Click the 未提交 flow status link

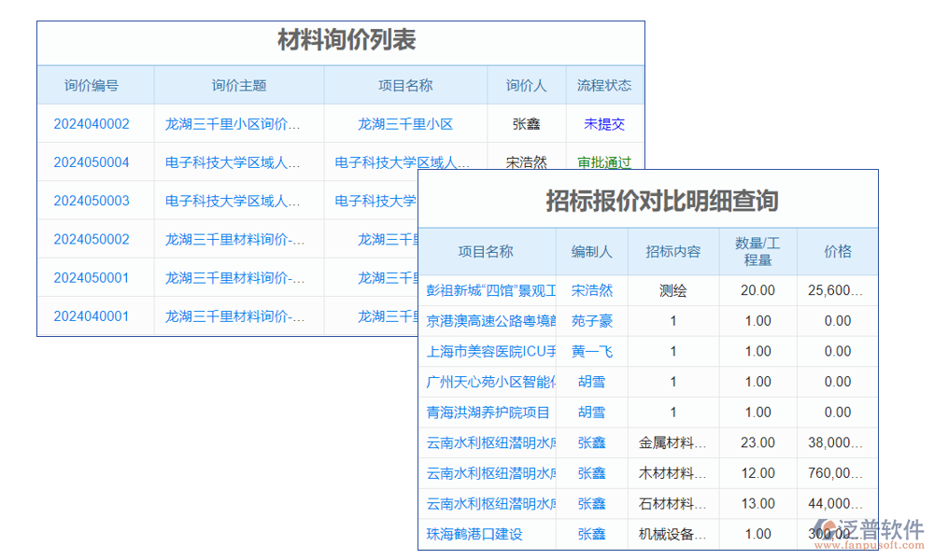(604, 123)
